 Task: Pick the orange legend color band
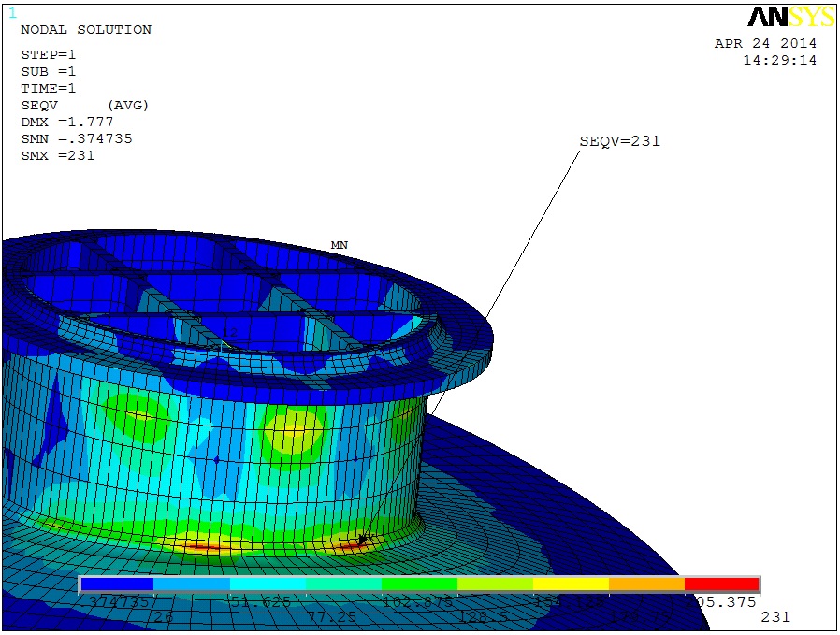(x=646, y=584)
